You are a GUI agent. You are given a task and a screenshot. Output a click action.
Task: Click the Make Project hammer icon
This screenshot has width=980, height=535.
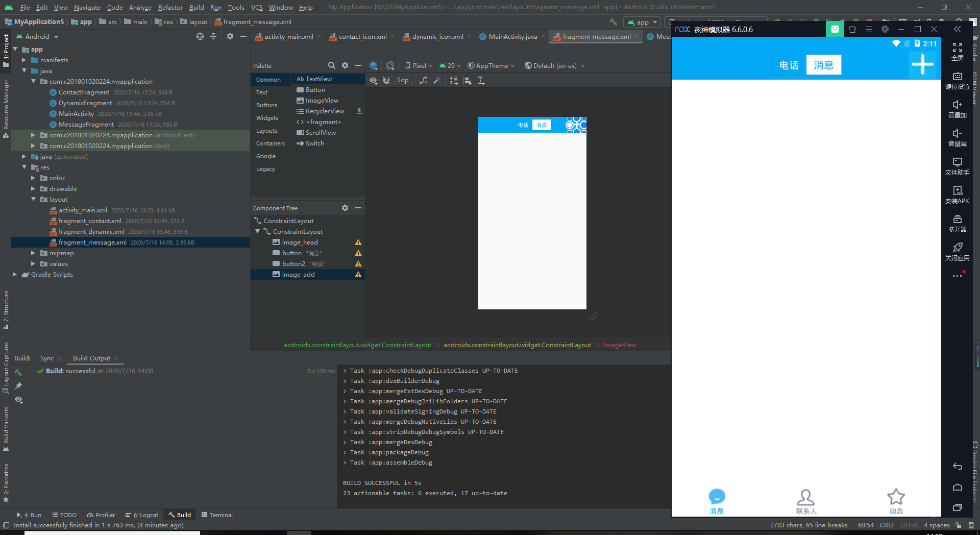613,22
